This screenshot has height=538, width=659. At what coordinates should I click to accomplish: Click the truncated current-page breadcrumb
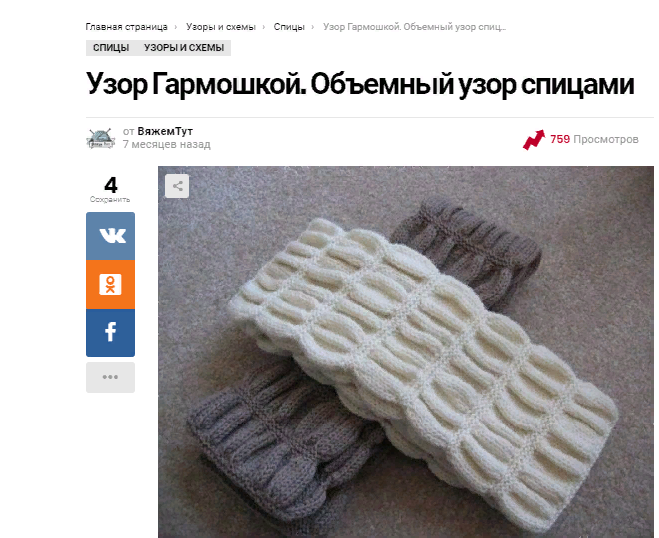click(x=414, y=27)
